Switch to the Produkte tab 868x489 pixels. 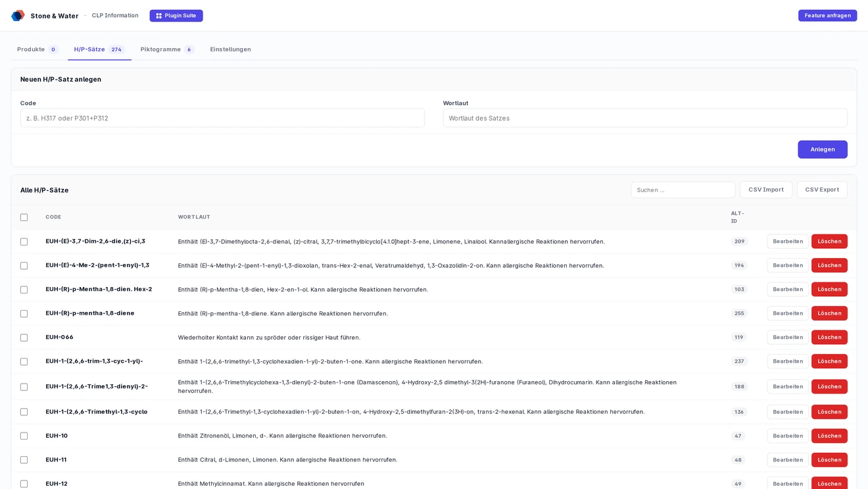(37, 49)
